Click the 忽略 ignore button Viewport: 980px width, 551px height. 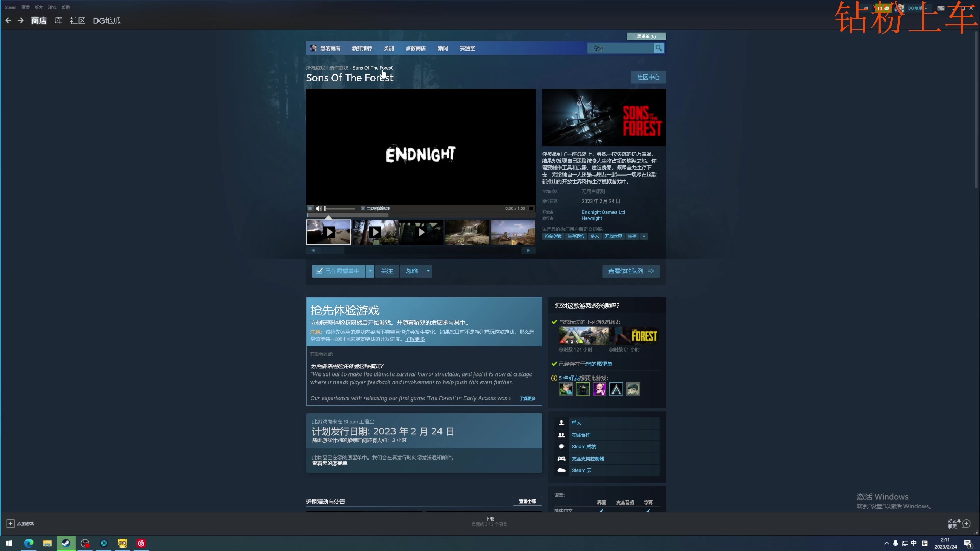pyautogui.click(x=412, y=271)
